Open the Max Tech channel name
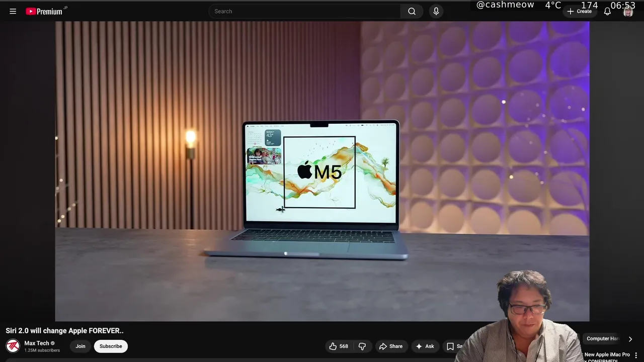The height and width of the screenshot is (362, 644). pyautogui.click(x=37, y=343)
